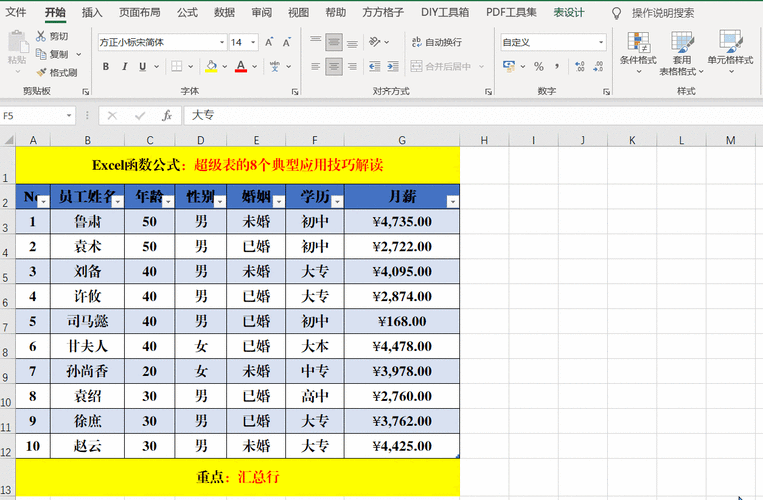The width and height of the screenshot is (763, 500).
Task: Apply comma thousands separator style
Action: [x=557, y=67]
